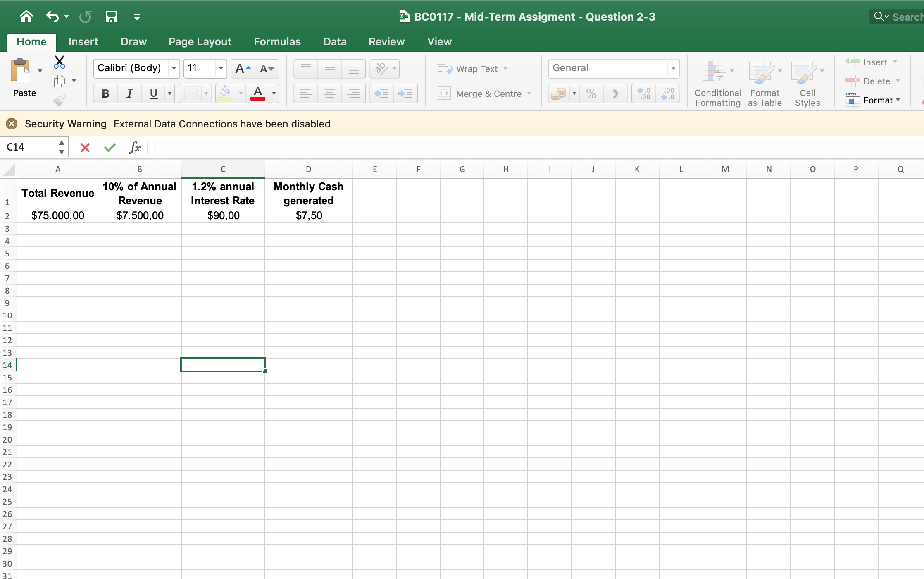Open the font size dropdown
This screenshot has height=579, width=924.
221,68
